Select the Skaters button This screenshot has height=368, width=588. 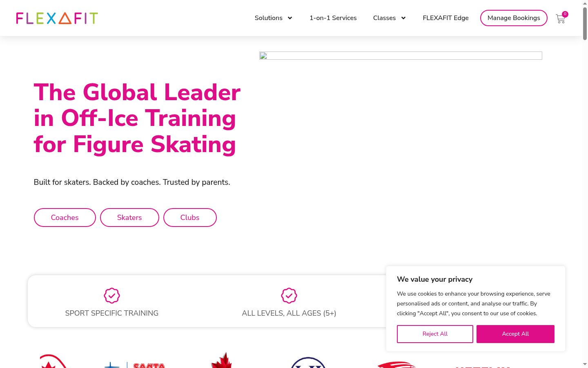pos(129,218)
